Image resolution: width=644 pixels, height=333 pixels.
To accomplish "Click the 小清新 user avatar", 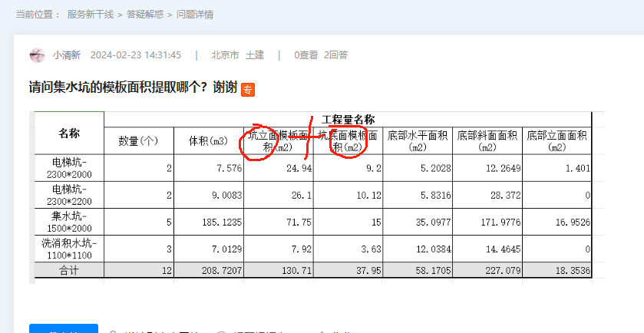I will 38,55.
